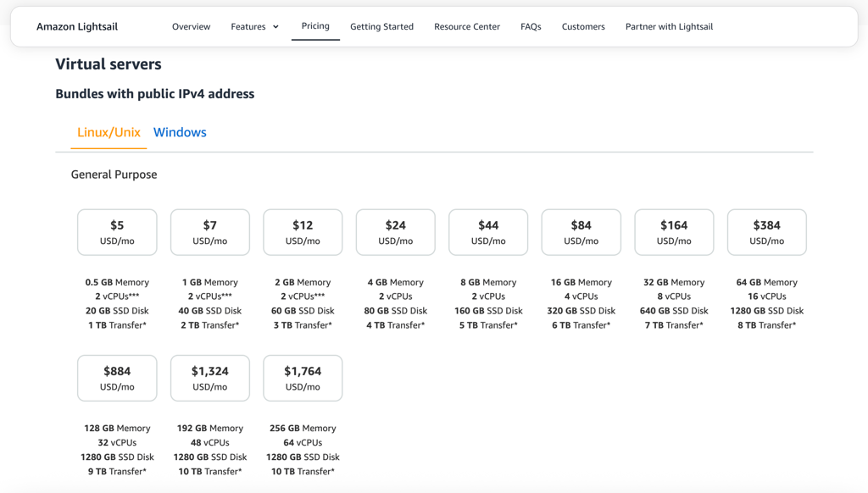Click the 160 GB SSD Disk text

488,311
